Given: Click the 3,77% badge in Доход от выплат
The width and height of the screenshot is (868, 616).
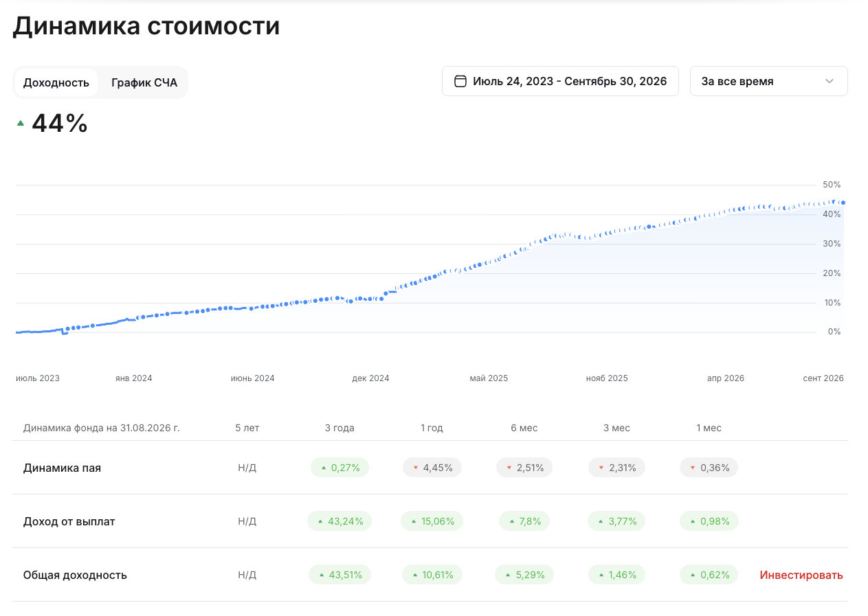Looking at the screenshot, I should 616,521.
